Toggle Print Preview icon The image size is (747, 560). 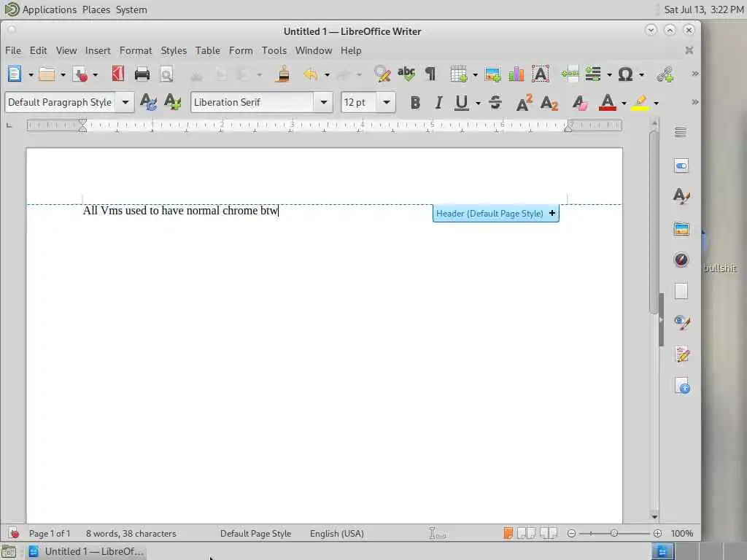(166, 75)
